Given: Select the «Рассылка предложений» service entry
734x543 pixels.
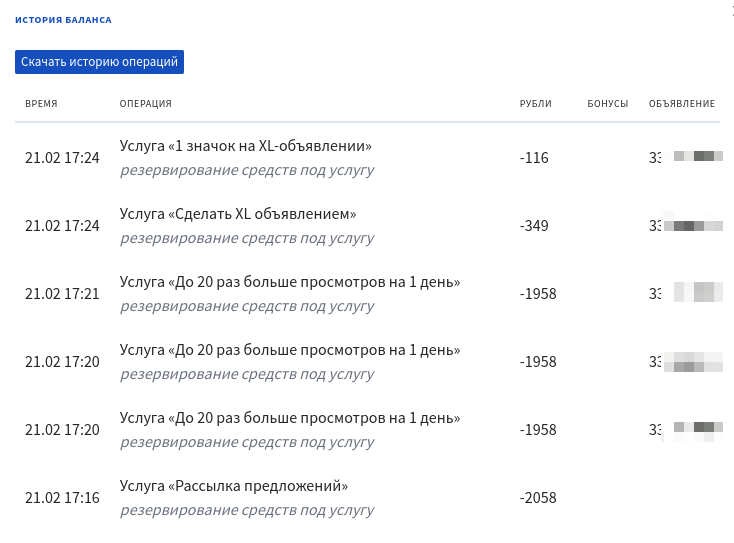Looking at the screenshot, I should point(233,486).
